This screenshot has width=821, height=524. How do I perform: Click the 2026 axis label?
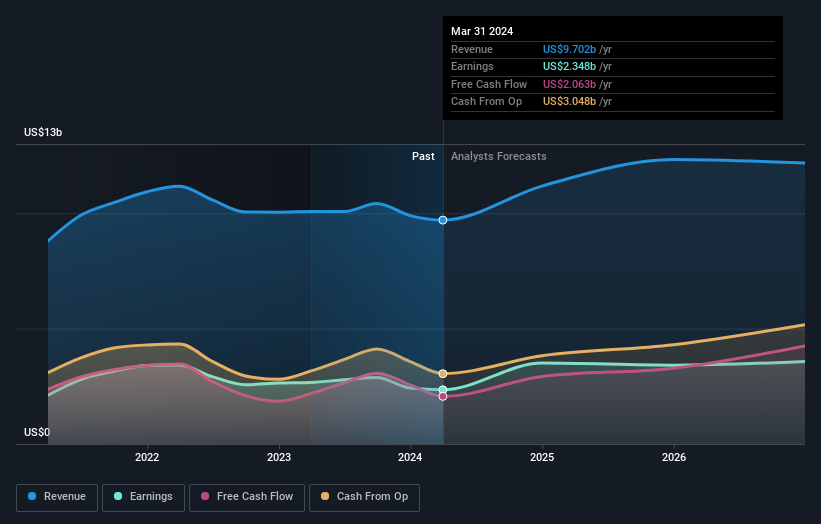point(674,457)
